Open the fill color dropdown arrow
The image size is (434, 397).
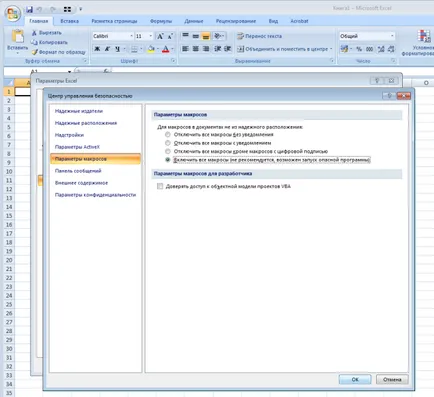tap(157, 49)
